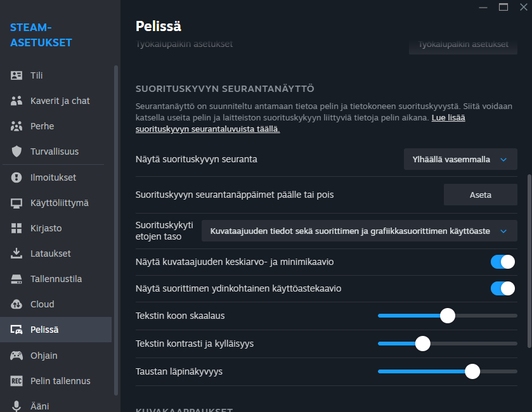
Task: Click the Ilmoitukset notification icon
Action: pos(17,177)
